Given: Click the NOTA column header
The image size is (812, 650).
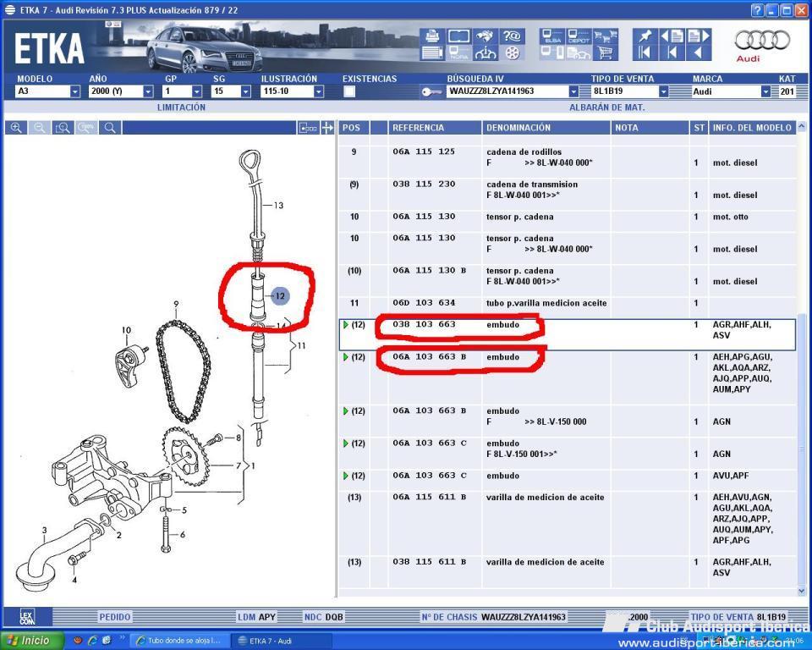Looking at the screenshot, I should click(x=650, y=128).
